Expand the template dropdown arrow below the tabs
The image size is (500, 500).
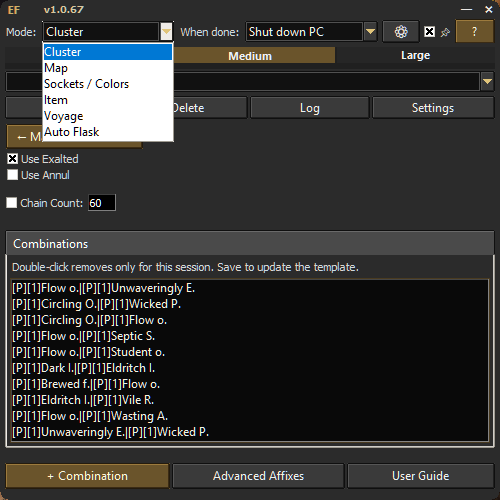coord(487,81)
